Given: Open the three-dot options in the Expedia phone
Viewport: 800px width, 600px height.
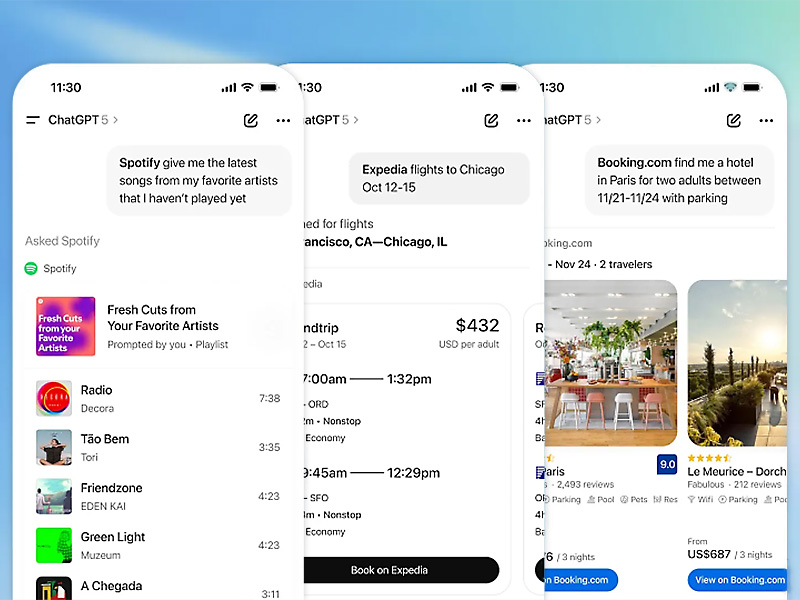Looking at the screenshot, I should [x=523, y=120].
